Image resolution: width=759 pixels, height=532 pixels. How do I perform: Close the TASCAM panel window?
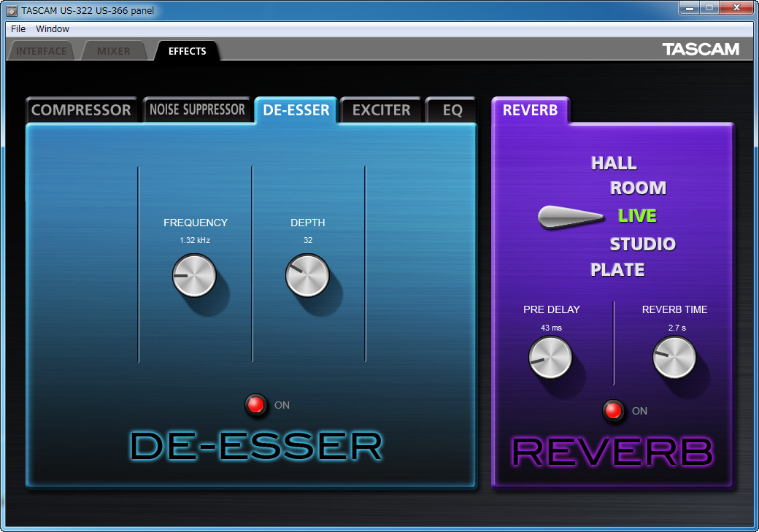coord(736,8)
